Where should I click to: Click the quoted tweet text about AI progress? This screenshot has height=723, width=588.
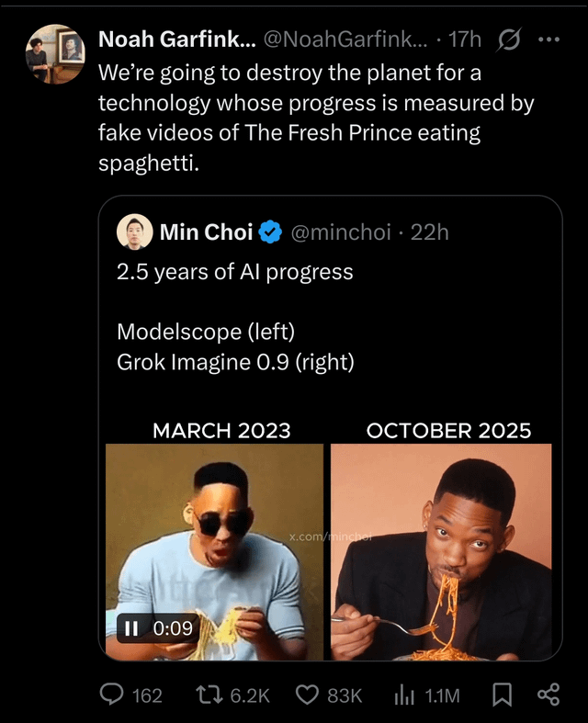coord(235,273)
